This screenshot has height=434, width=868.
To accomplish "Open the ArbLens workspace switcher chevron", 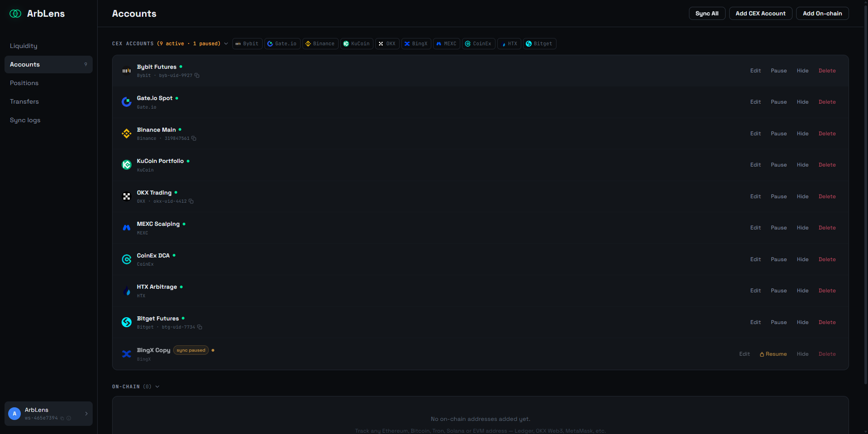I will [86, 414].
